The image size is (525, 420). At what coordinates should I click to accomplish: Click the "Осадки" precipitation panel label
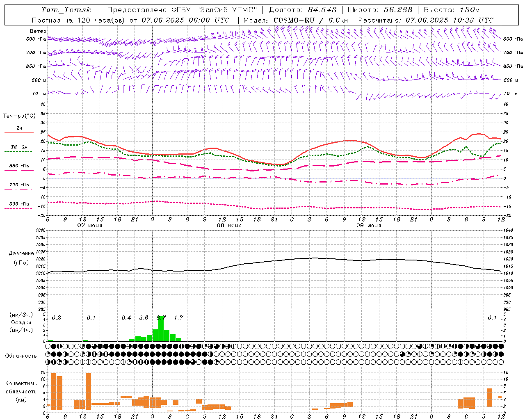click(x=21, y=322)
